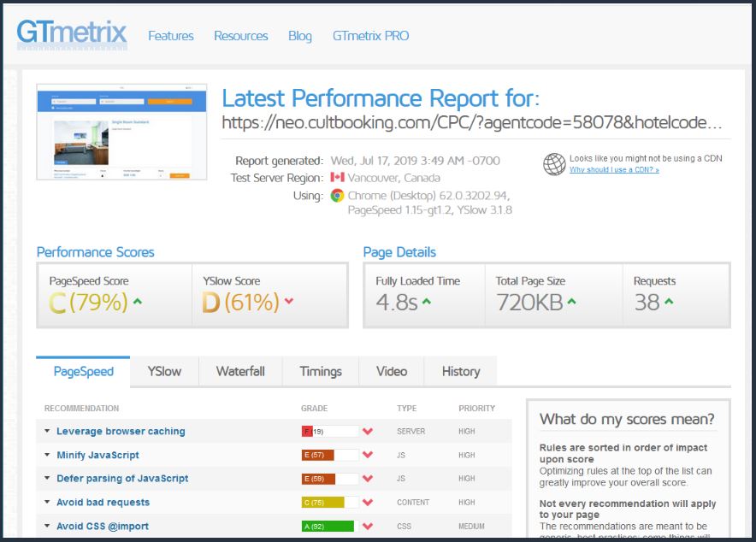Click the Chrome browser icon

[337, 196]
